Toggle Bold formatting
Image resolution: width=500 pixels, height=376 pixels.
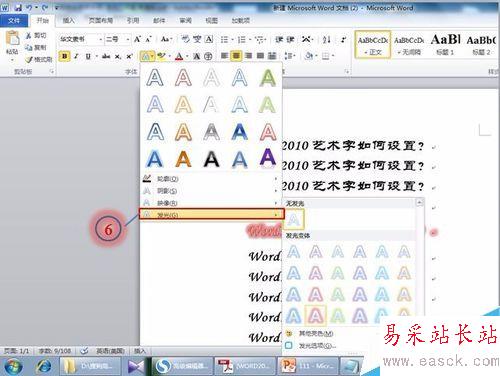64,56
